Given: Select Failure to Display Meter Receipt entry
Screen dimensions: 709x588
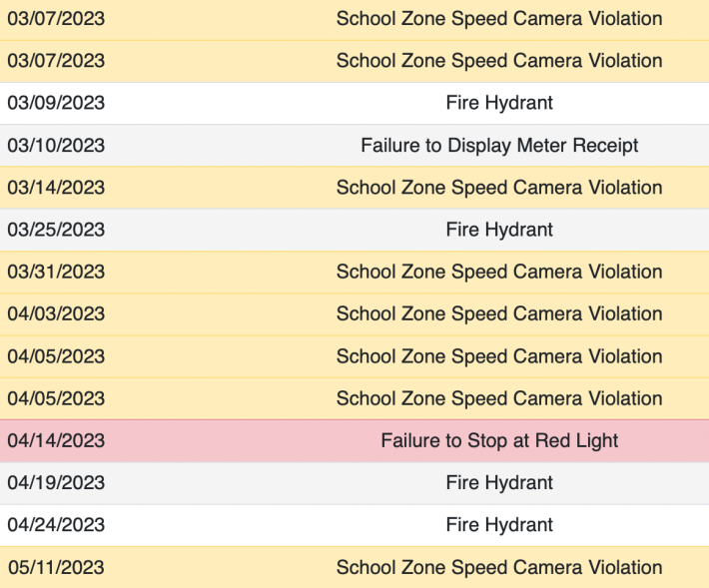Looking at the screenshot, I should coord(499,146).
